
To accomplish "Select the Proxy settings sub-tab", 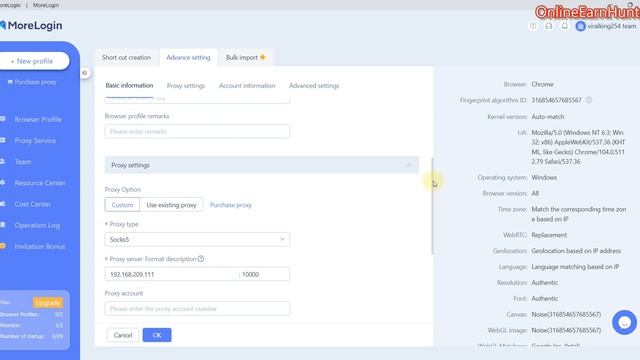I will tap(186, 86).
